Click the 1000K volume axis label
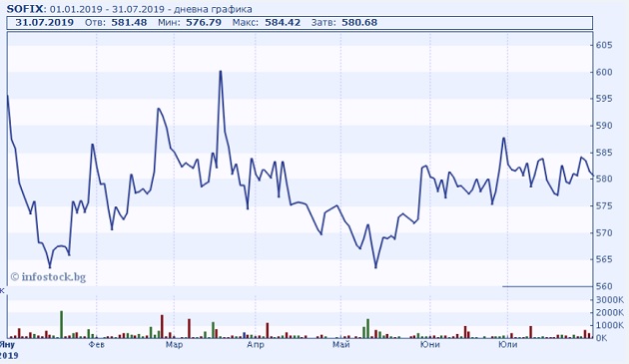Image resolution: width=629 pixels, height=364 pixels. pos(610,325)
